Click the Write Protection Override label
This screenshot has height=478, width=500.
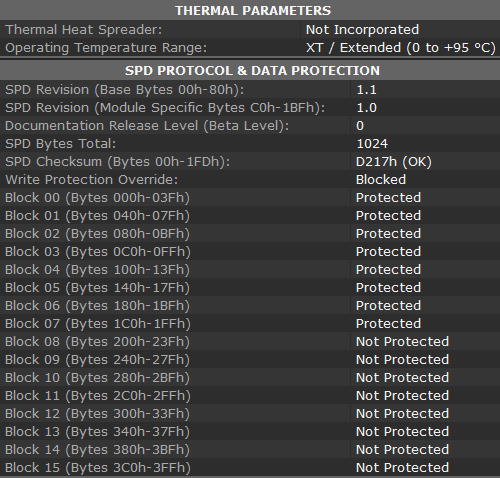tap(92, 180)
